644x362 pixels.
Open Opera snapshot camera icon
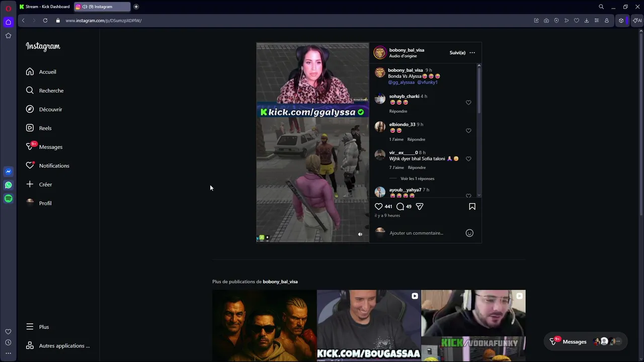click(x=546, y=21)
